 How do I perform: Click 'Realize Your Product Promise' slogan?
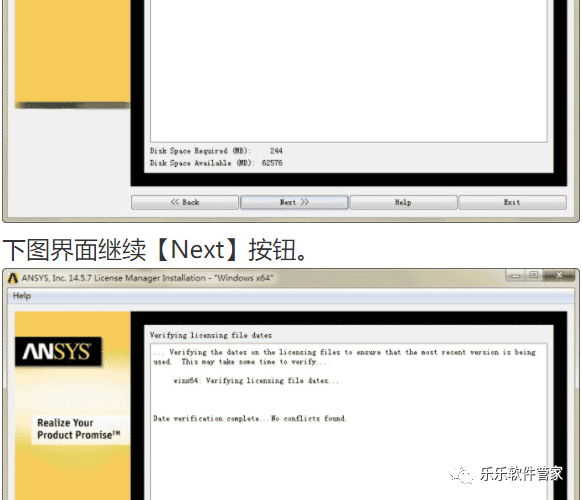[79, 429]
